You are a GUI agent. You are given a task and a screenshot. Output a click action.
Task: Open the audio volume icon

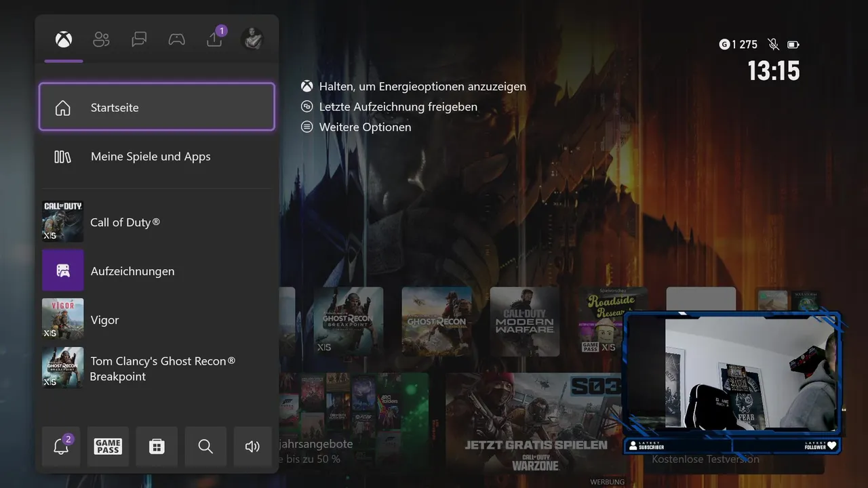click(x=252, y=446)
